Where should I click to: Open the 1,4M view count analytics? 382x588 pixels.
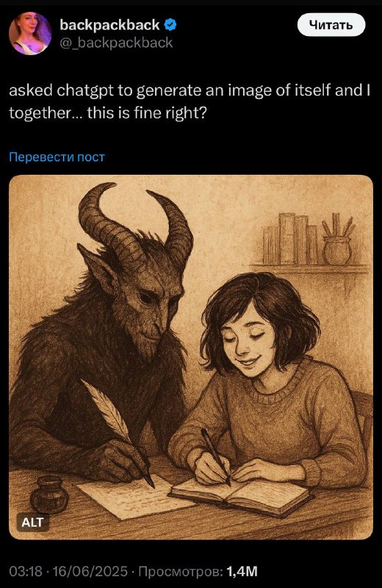(242, 572)
